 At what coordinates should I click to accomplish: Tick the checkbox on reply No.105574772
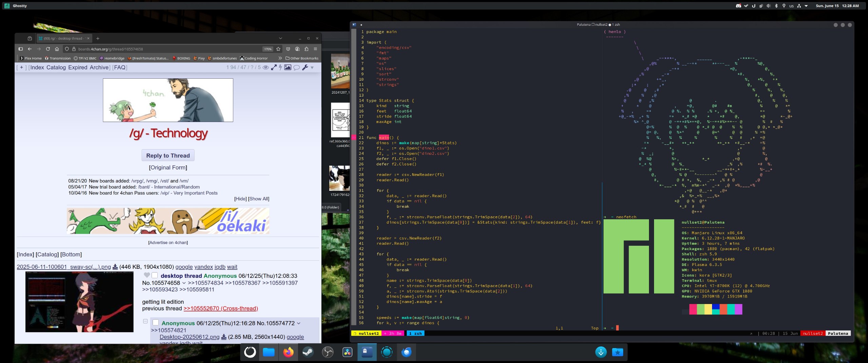pos(156,322)
